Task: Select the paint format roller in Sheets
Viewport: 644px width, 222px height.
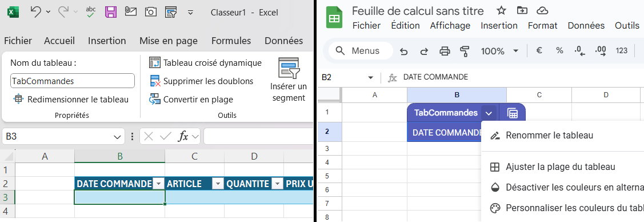Action: click(465, 51)
